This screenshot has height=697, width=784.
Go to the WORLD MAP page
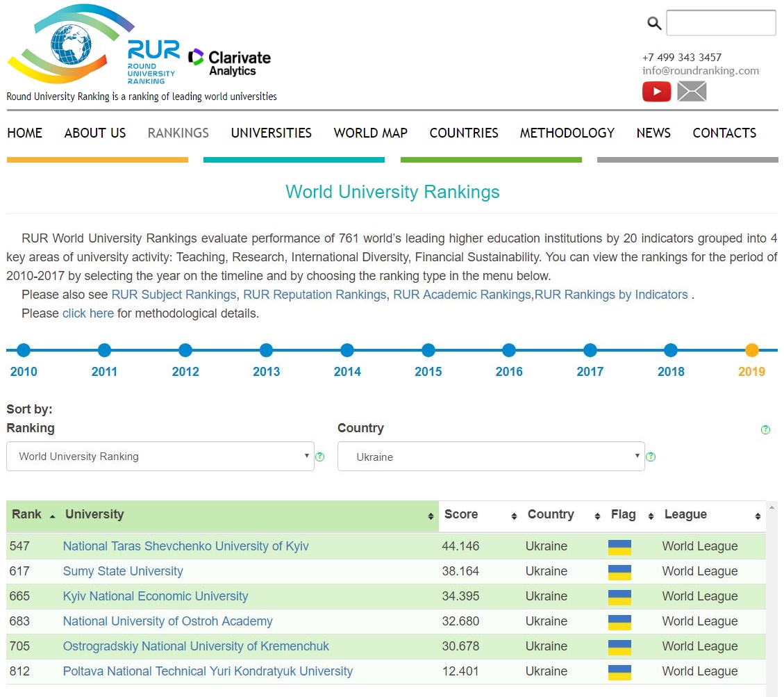click(x=370, y=133)
